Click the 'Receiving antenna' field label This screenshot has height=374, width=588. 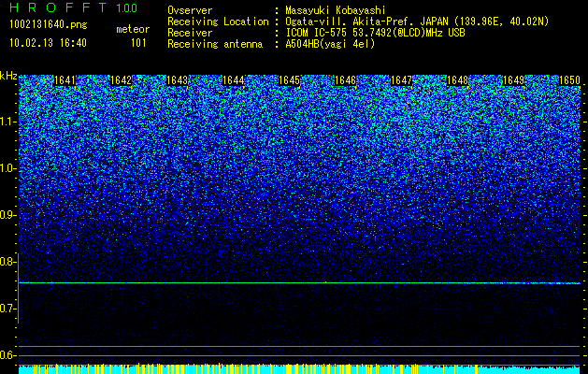(215, 44)
